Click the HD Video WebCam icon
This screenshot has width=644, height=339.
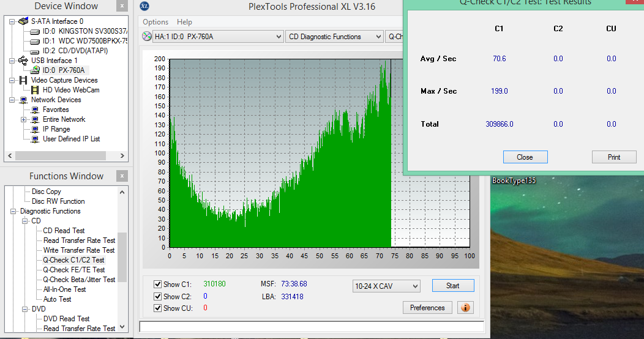(35, 90)
